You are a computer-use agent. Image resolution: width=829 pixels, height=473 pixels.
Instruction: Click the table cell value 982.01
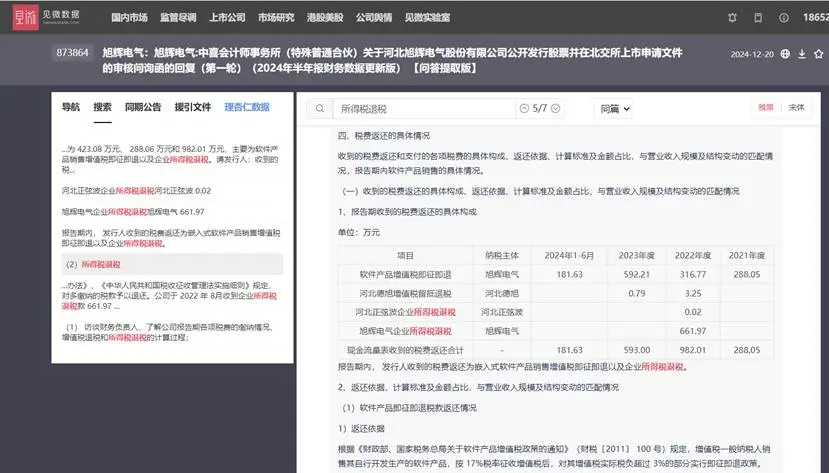click(x=693, y=350)
